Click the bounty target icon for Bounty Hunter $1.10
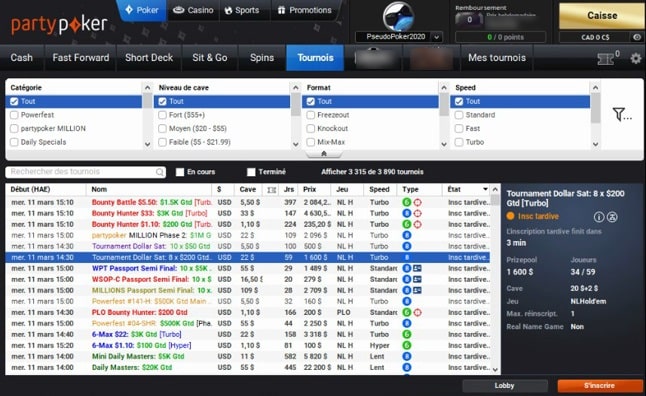Screen dimensions: 646x396 pyautogui.click(x=417, y=224)
